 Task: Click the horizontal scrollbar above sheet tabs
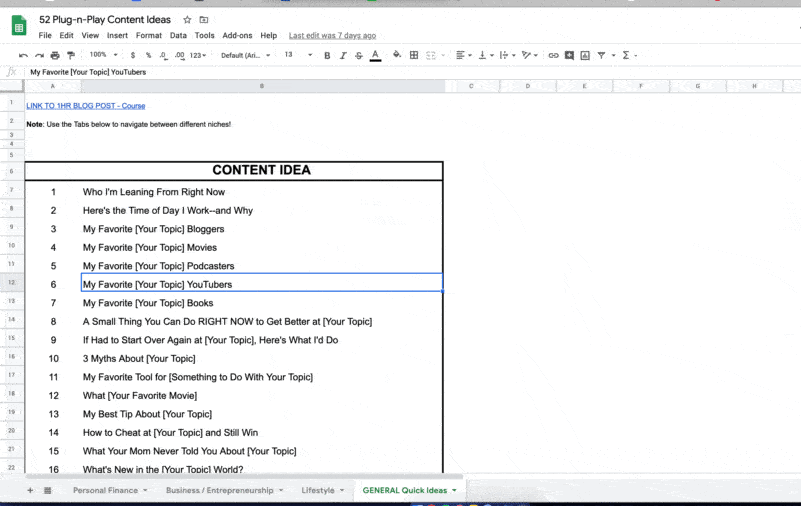(244, 476)
